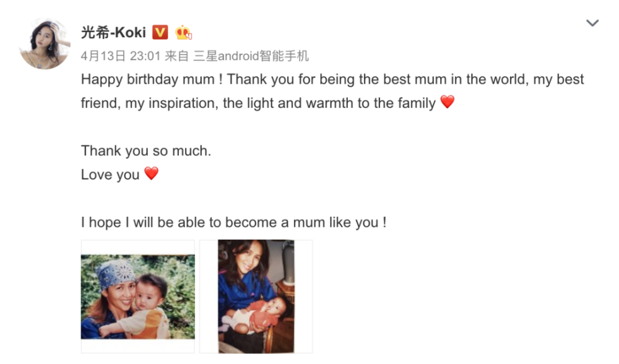Expand the post options chevron
619x364 pixels.
tap(592, 24)
